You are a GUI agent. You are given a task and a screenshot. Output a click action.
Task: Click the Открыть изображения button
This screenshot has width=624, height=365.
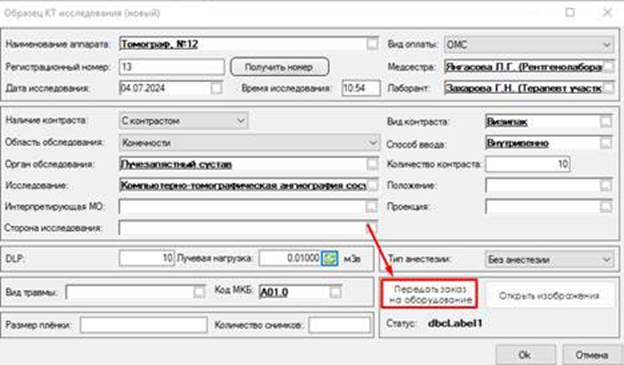[x=549, y=295]
